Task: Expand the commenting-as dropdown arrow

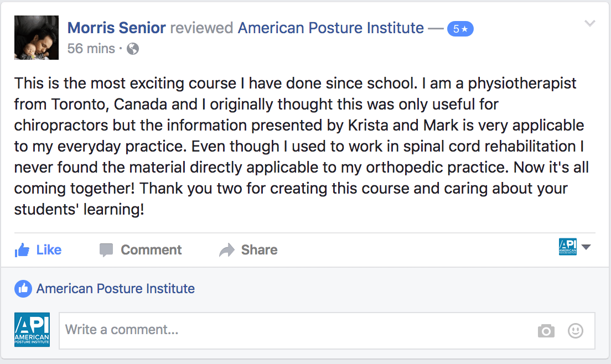Action: pyautogui.click(x=586, y=247)
